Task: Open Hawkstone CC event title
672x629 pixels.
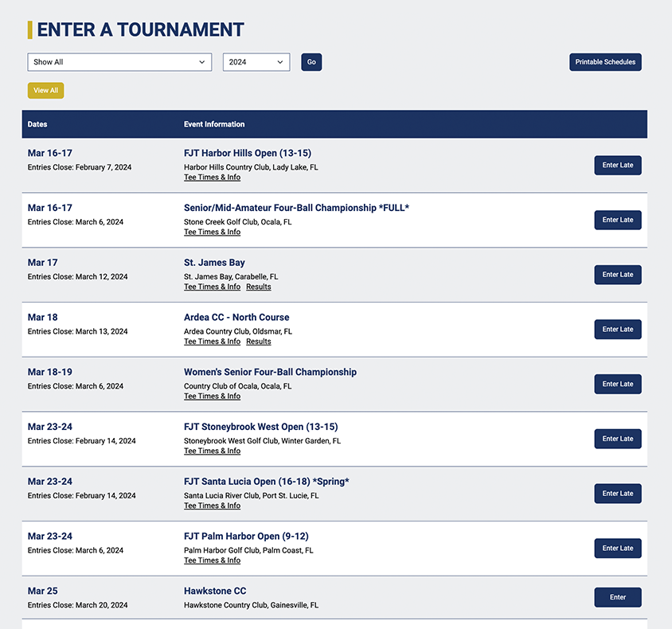Action: point(215,591)
